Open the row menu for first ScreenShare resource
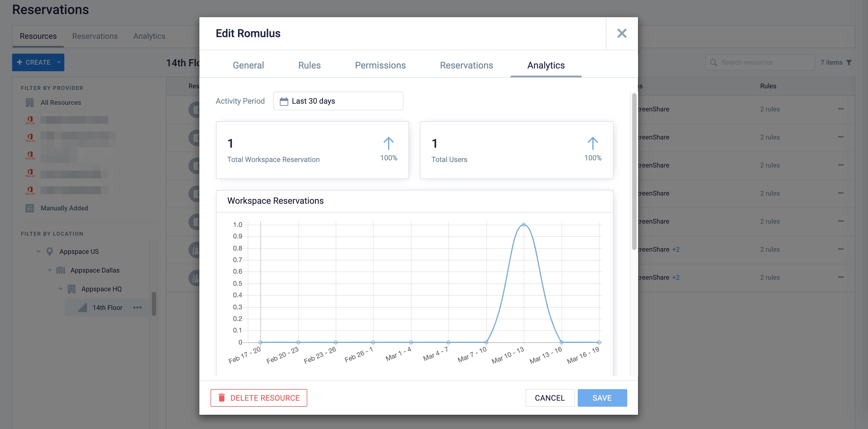868x429 pixels. point(841,109)
